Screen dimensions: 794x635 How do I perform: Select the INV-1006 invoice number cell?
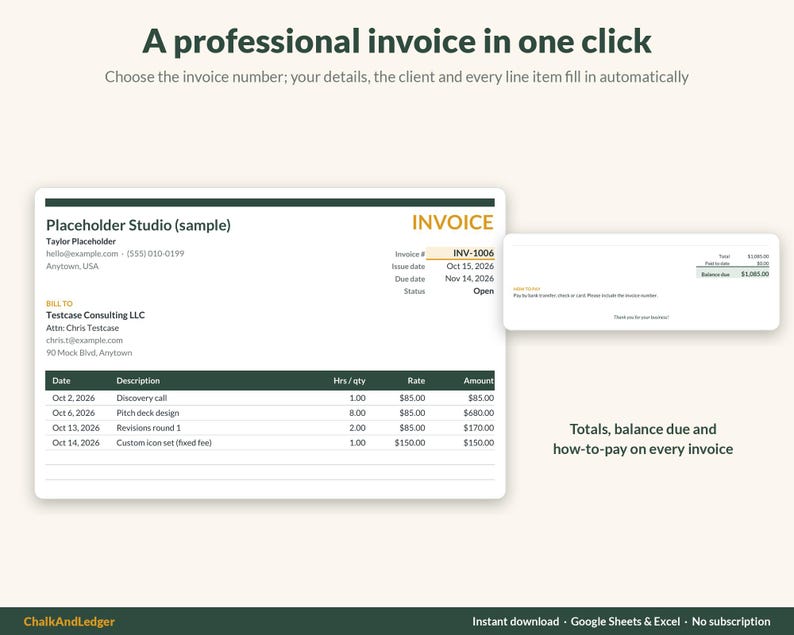460,253
